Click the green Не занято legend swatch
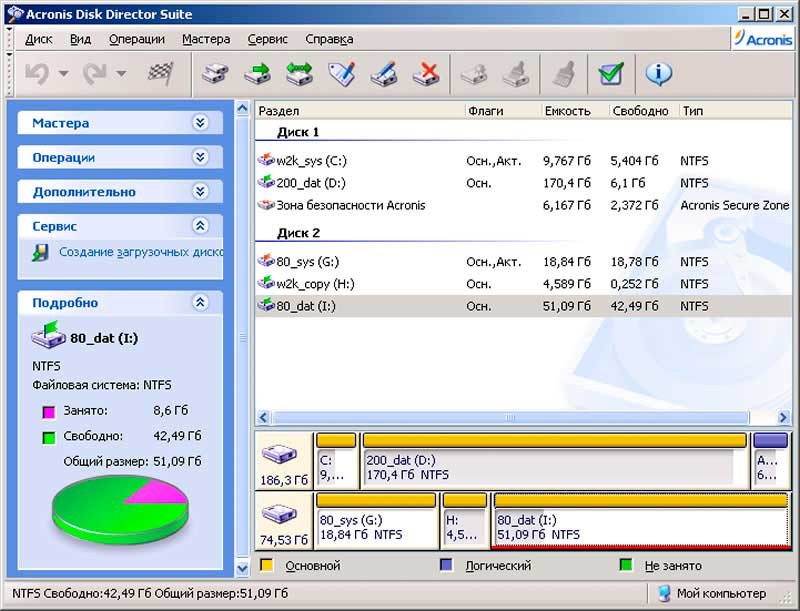The image size is (800, 611). 626,565
